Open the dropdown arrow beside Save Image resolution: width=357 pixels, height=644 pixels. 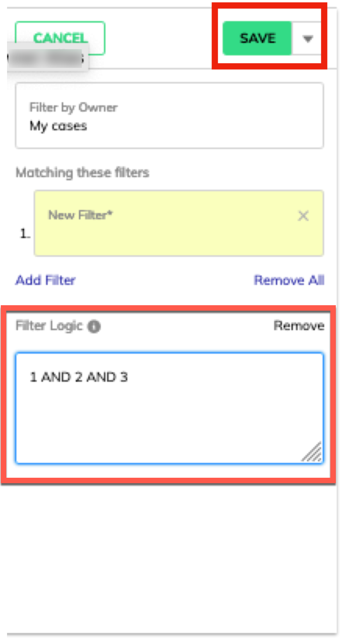click(x=308, y=39)
